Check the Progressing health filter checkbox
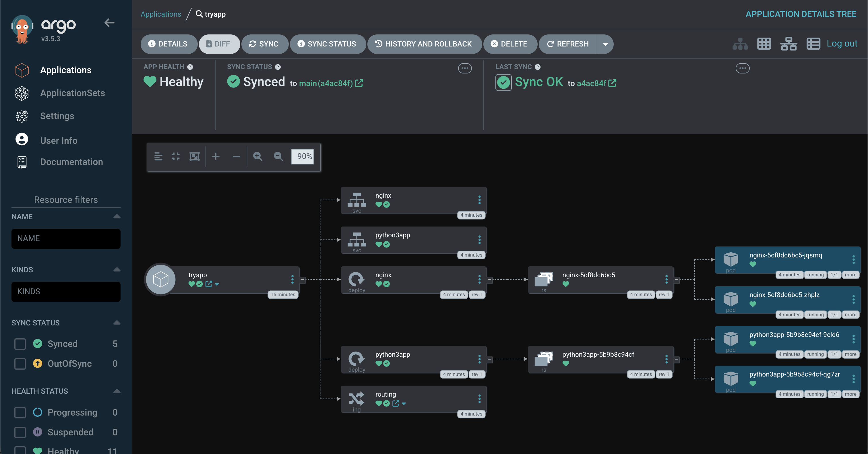The height and width of the screenshot is (454, 868). click(x=20, y=413)
